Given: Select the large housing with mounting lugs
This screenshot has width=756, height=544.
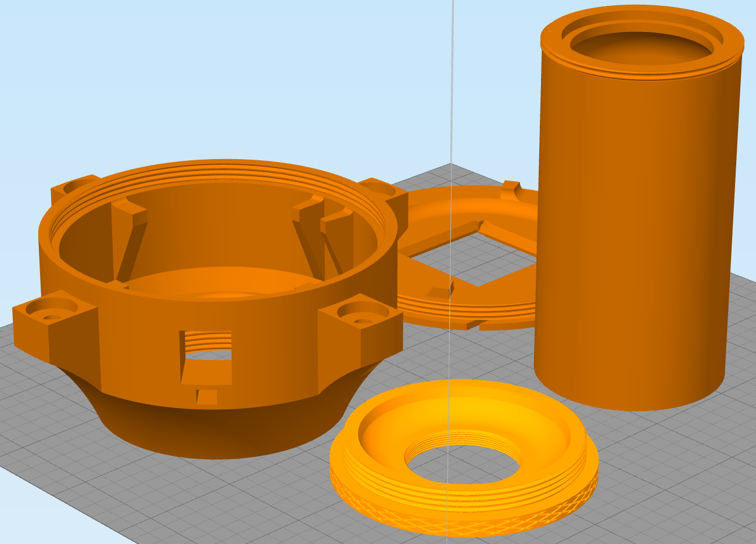Looking at the screenshot, I should [x=209, y=308].
